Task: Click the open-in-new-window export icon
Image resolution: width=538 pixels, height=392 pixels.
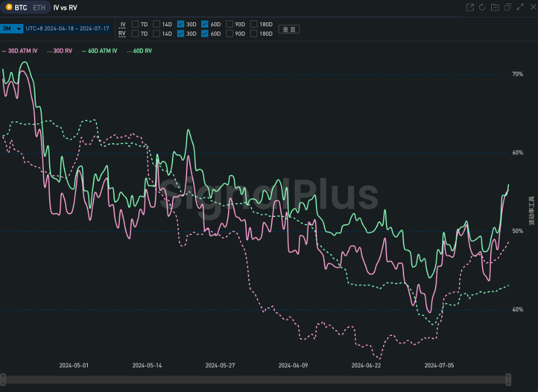Action: coord(470,8)
